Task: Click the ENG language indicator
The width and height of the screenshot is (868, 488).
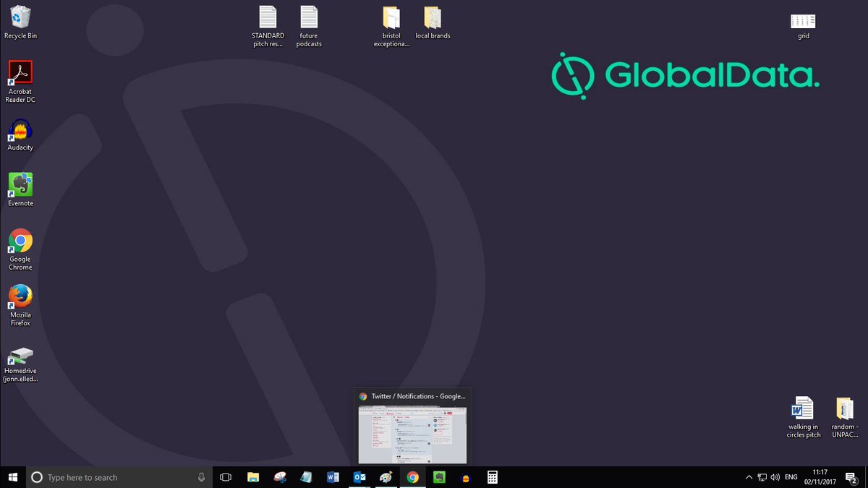Action: [791, 477]
